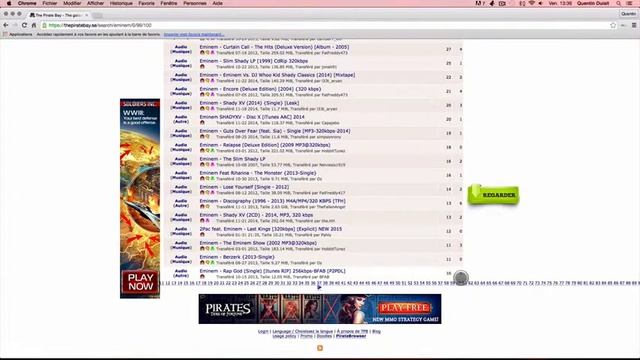Click PLAY FREE on the Pirates banner
Screen dimensions: 640x360
404,308
